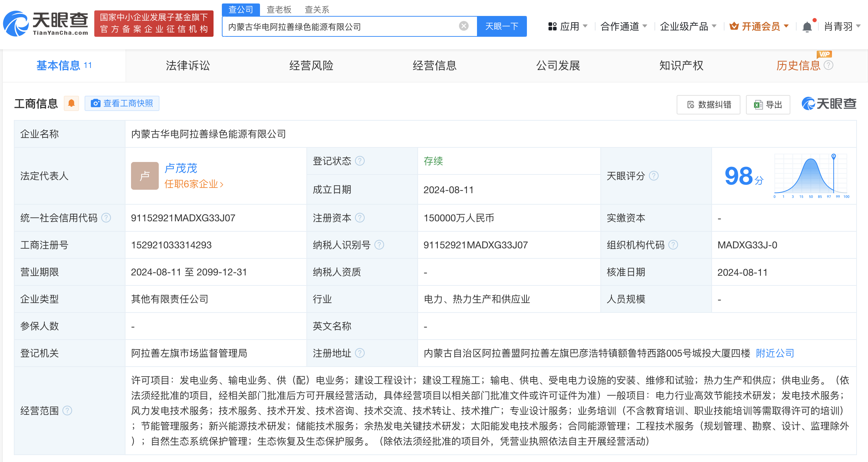Export data via the 导出 icon
The width and height of the screenshot is (868, 462).
pyautogui.click(x=768, y=104)
